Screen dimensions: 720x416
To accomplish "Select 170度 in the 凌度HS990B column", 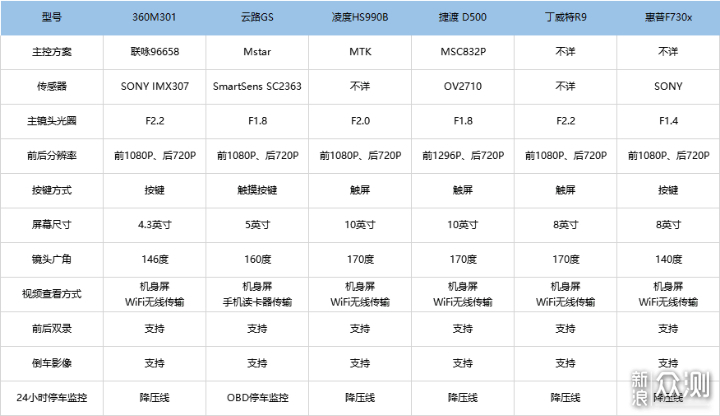I will [360, 259].
